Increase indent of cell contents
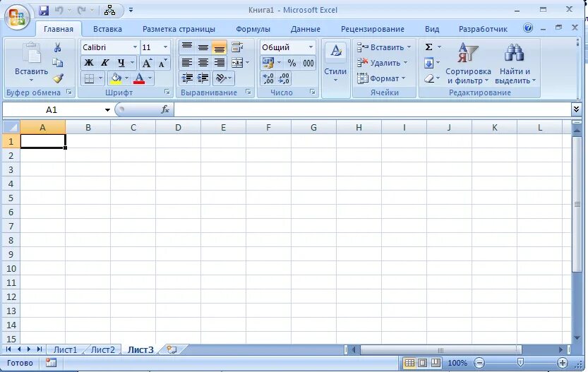 coord(203,78)
